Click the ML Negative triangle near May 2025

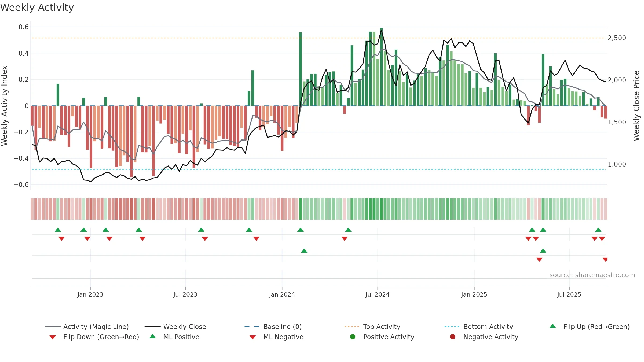(540, 260)
